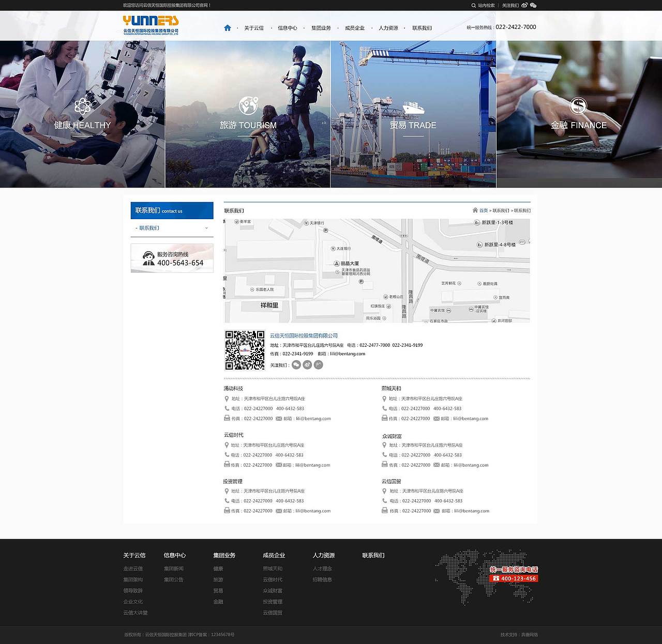This screenshot has height=644, width=662.
Task: Click the footer 成员企业 column heading
Action: click(274, 555)
